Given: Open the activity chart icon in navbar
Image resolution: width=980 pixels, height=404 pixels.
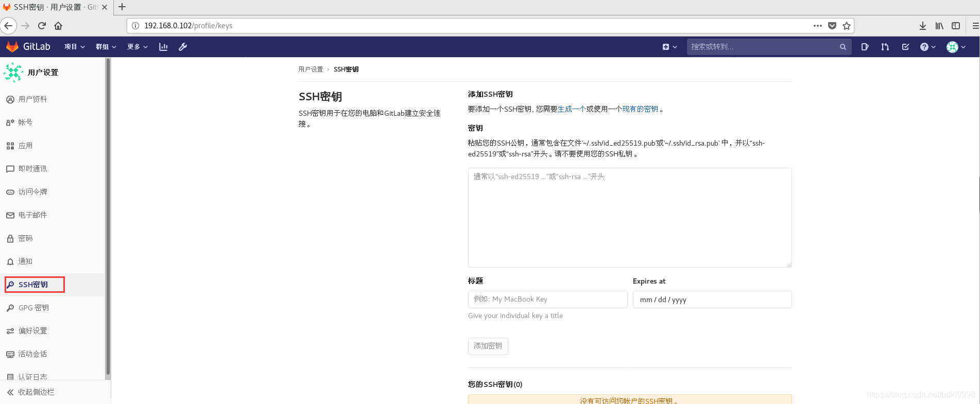Looking at the screenshot, I should pos(163,47).
